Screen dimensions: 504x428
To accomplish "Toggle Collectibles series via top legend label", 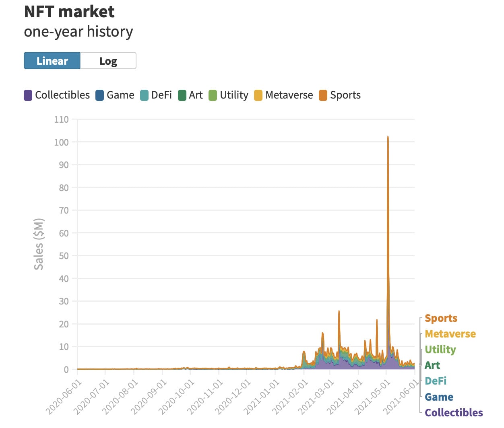I will pyautogui.click(x=62, y=95).
